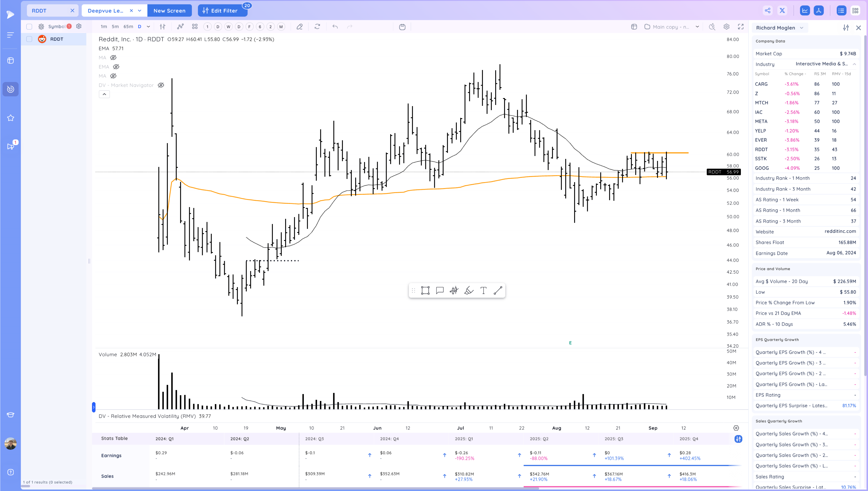
Task: Click the undo arrow in chart toolbar
Action: pos(335,27)
